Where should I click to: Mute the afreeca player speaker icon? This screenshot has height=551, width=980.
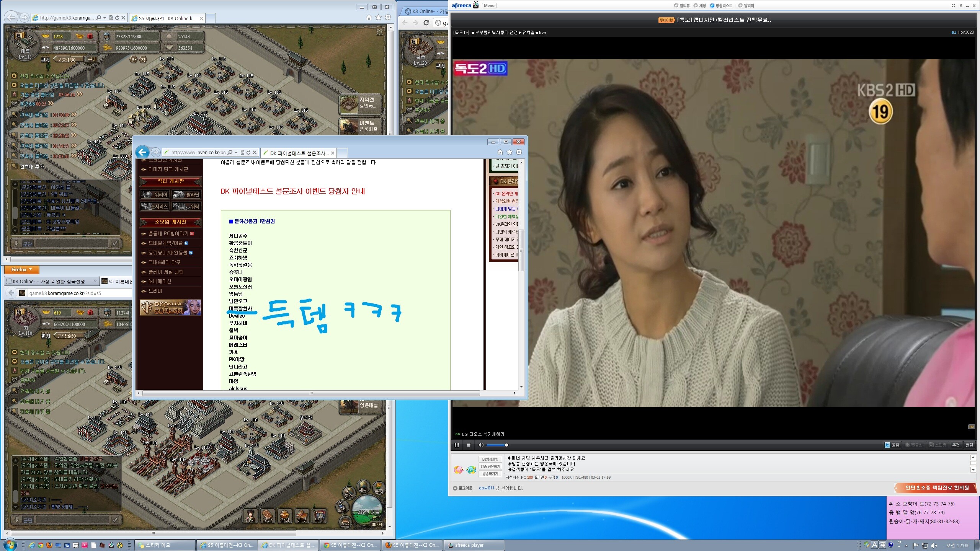click(x=481, y=445)
